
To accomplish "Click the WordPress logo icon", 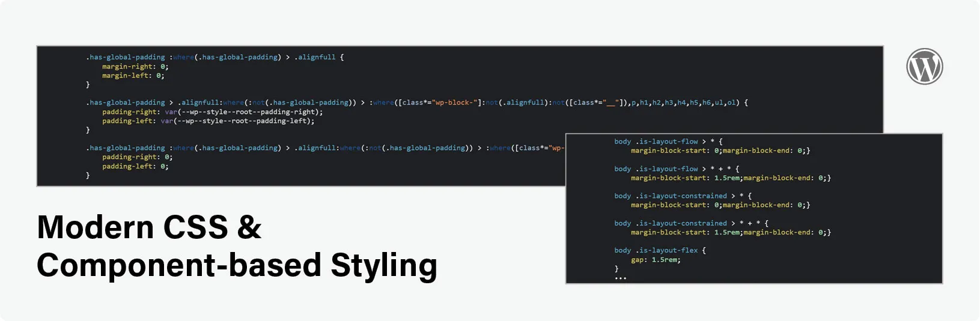I will point(924,67).
